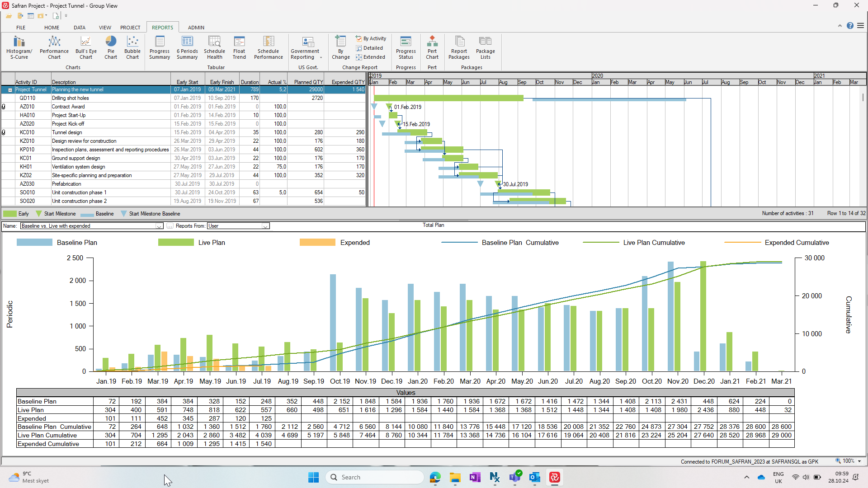Open the Schedule Health report

click(x=214, y=47)
